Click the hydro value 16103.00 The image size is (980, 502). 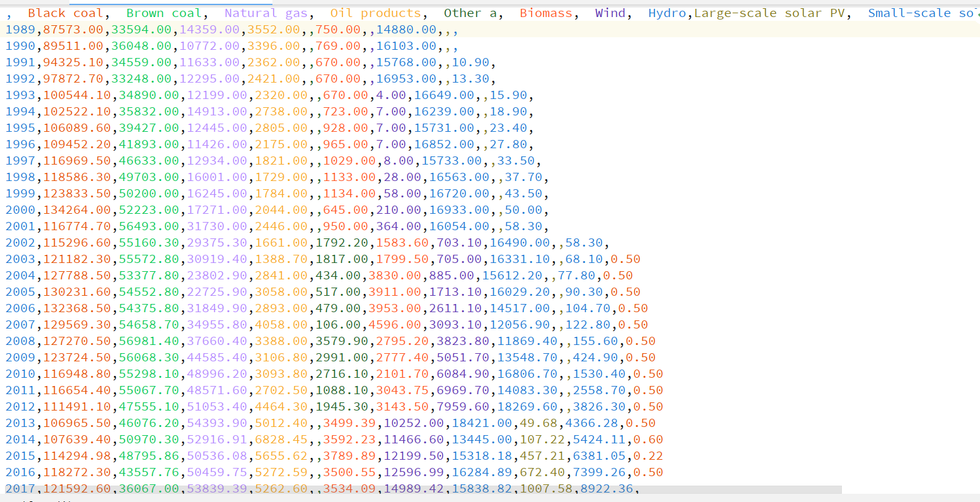[406, 46]
